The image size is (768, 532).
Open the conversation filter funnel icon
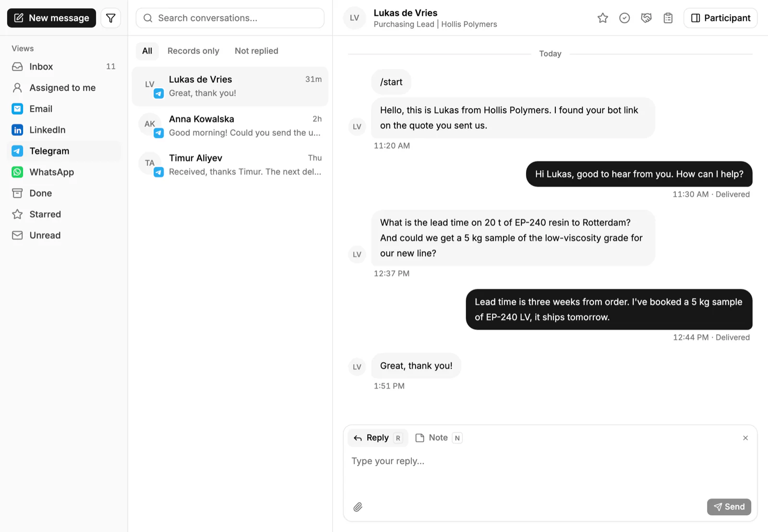[x=111, y=18]
